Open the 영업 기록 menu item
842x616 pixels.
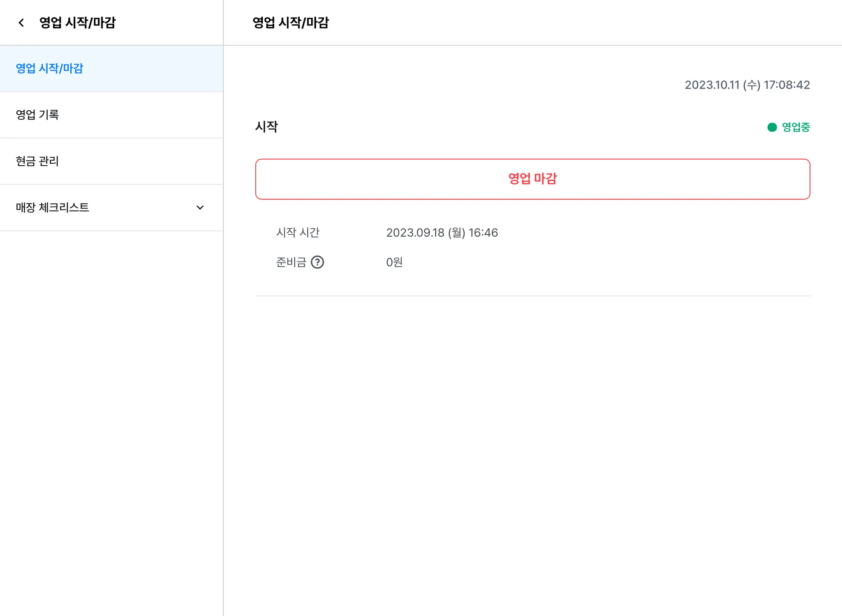37,115
